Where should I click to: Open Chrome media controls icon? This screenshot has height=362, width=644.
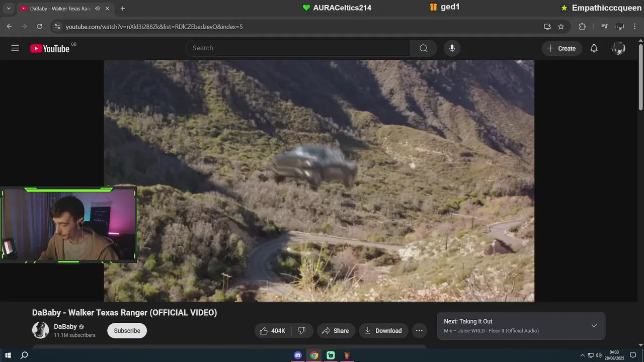(605, 26)
